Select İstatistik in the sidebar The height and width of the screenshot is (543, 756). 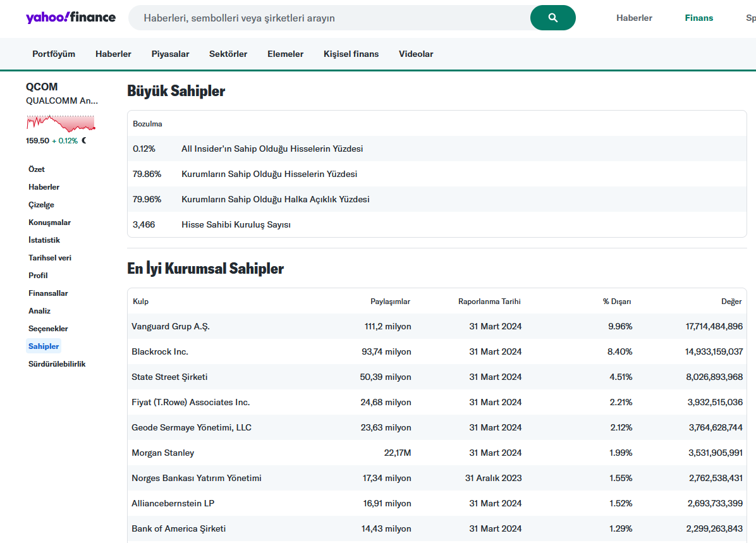coord(44,240)
